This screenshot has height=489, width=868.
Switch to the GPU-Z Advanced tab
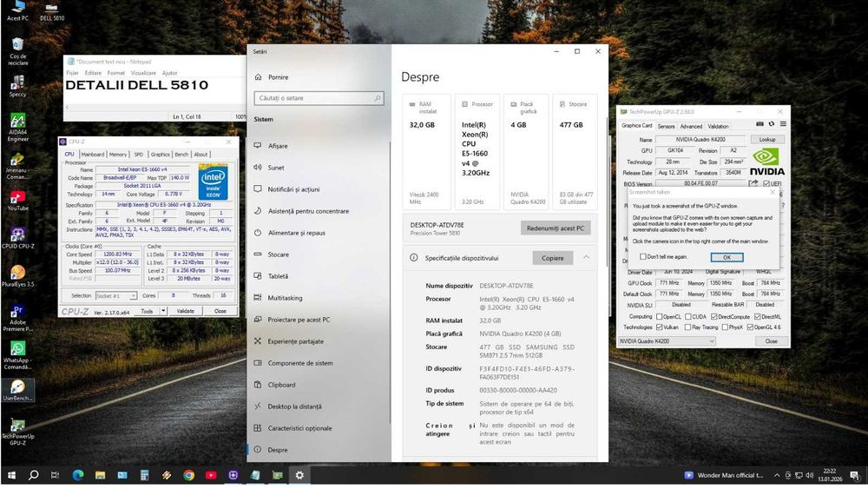(691, 126)
